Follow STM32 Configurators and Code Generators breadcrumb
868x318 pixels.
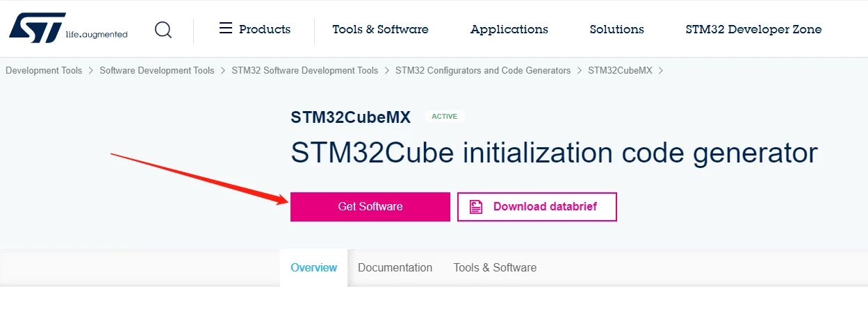point(483,70)
